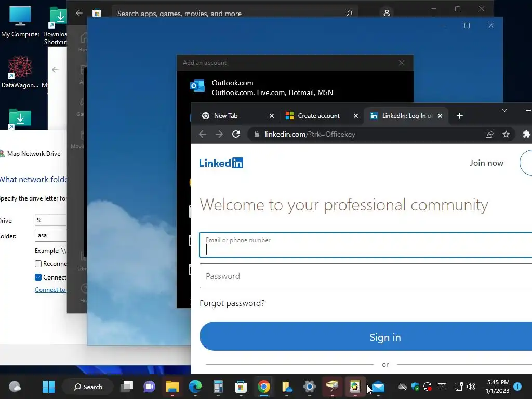Viewport: 532px width, 399px height.
Task: Open Microsoft Store from the taskbar
Action: (x=241, y=387)
